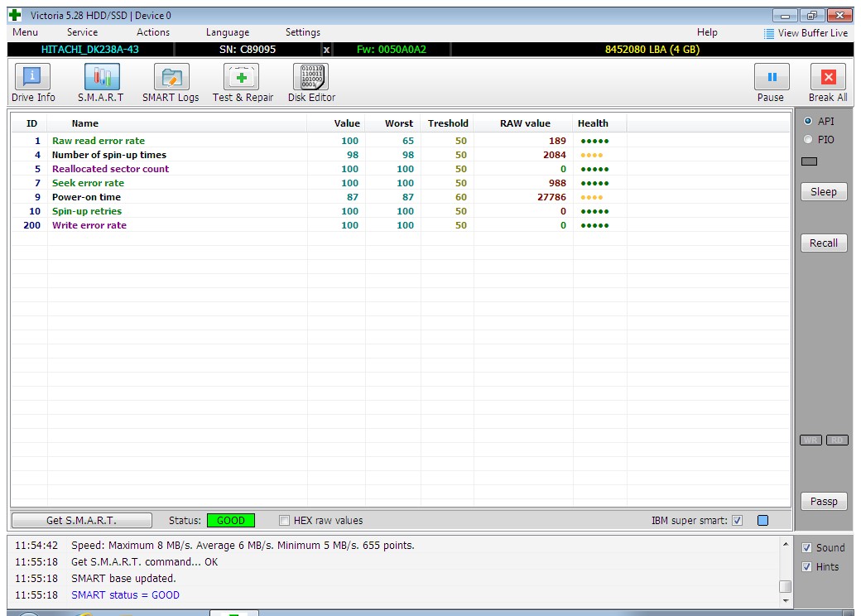Disable the Sound checkbox
The image size is (861, 616).
tap(806, 548)
